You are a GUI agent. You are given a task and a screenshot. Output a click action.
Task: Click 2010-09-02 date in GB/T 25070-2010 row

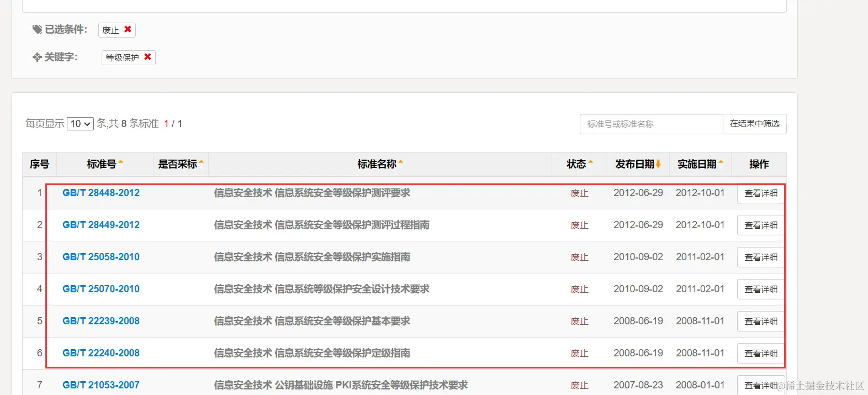click(x=638, y=289)
